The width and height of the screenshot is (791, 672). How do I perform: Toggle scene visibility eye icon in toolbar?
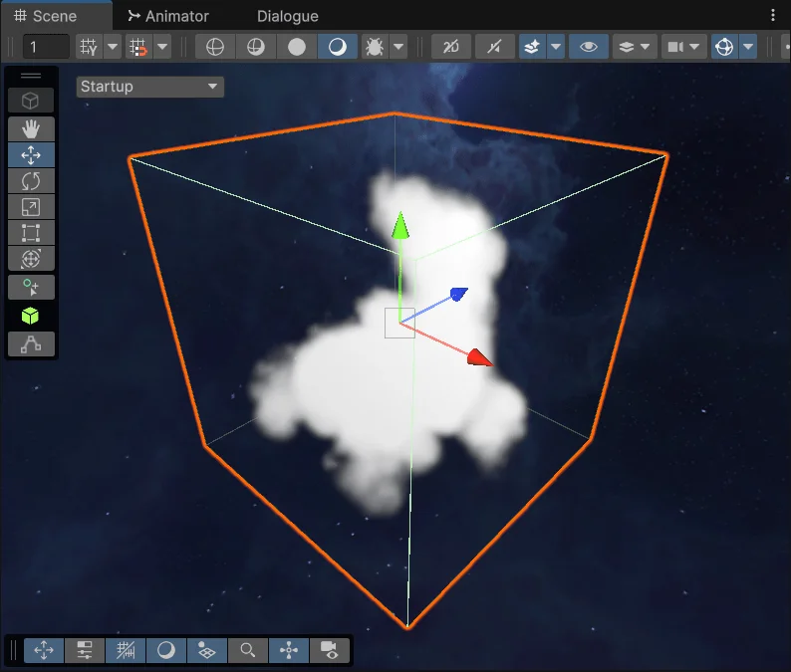pyautogui.click(x=588, y=47)
